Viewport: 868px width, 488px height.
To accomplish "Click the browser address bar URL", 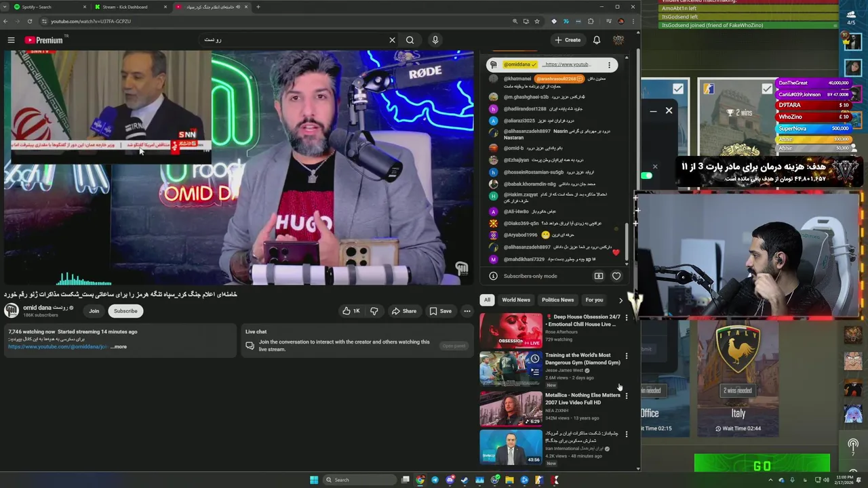I will 91,21.
